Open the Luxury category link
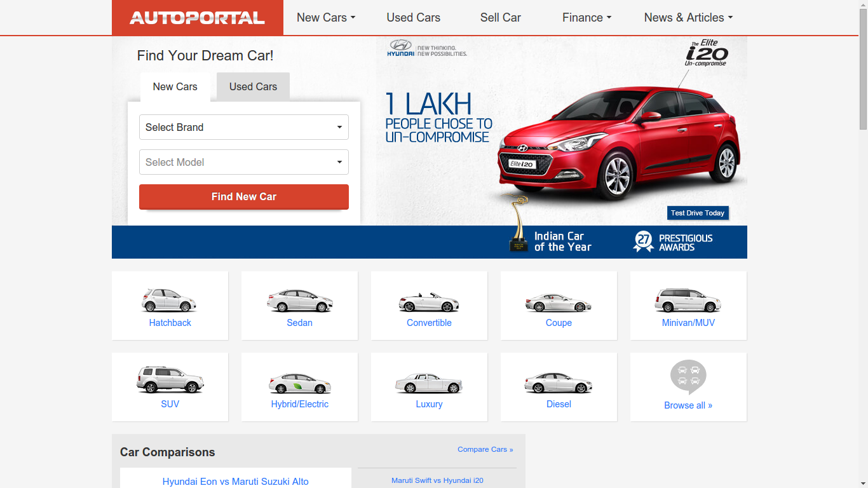 (430, 404)
